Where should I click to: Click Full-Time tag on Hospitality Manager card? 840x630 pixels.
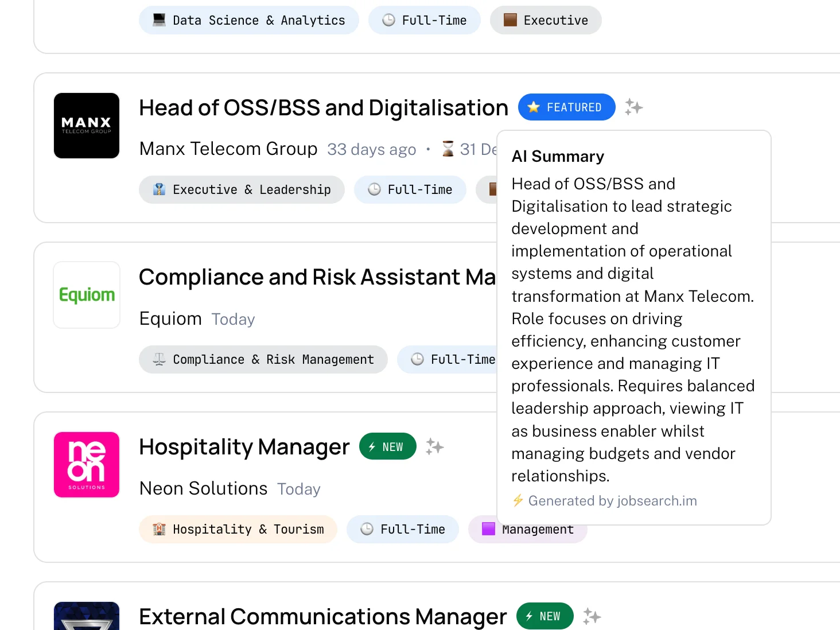[402, 530]
